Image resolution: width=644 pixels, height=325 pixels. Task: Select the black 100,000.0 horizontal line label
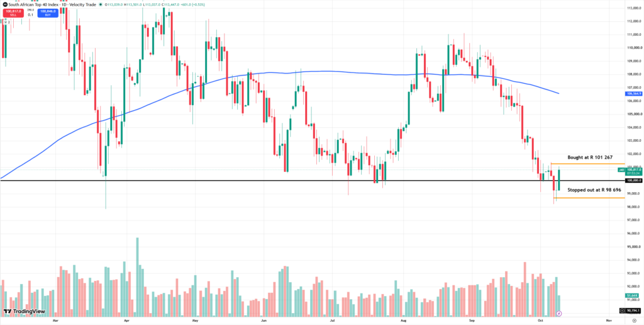(634, 181)
